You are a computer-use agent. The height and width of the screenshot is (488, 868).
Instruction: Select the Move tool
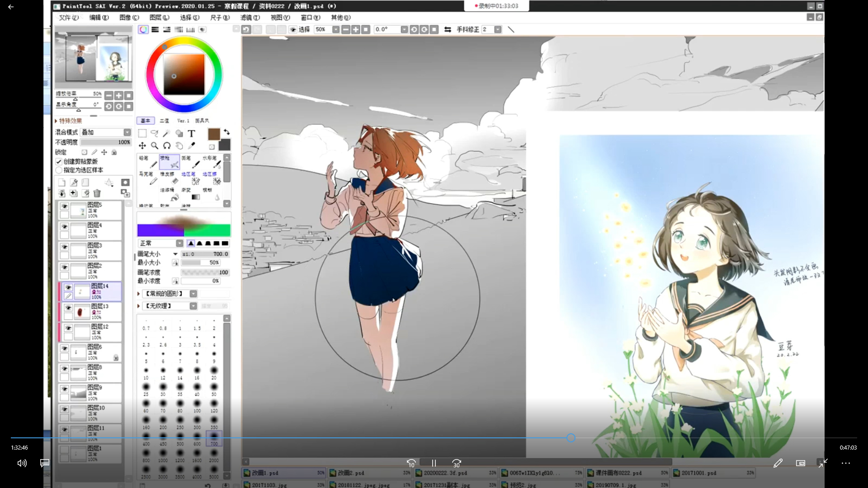pos(142,145)
